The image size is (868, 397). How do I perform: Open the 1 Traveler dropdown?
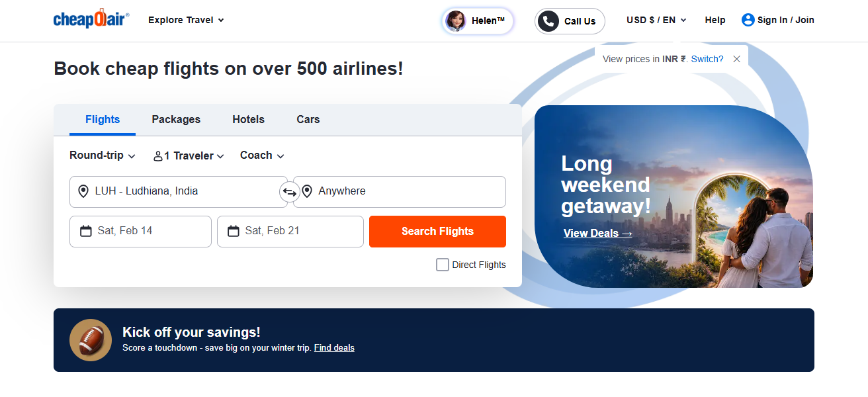coord(189,156)
